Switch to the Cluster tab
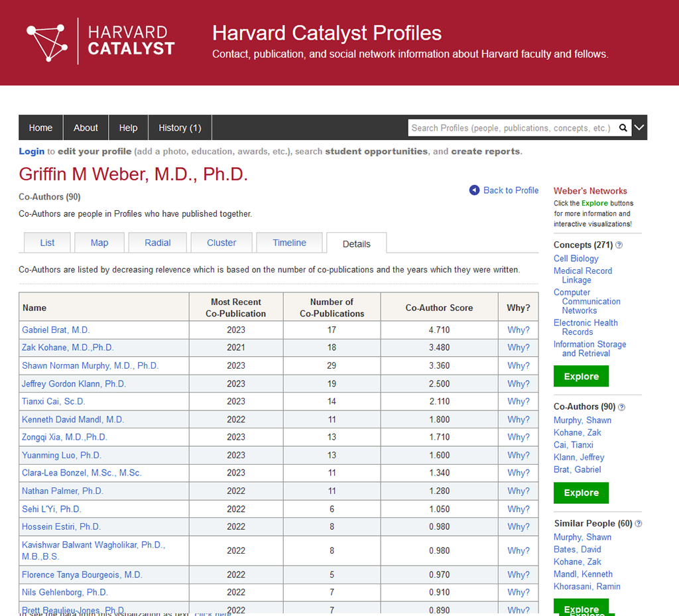 [221, 243]
